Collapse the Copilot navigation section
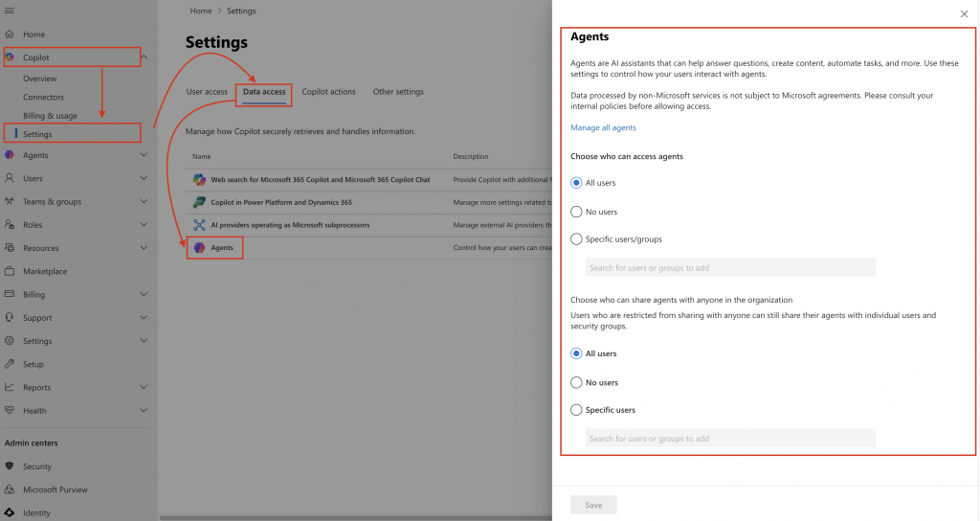The width and height of the screenshot is (980, 521). (144, 57)
